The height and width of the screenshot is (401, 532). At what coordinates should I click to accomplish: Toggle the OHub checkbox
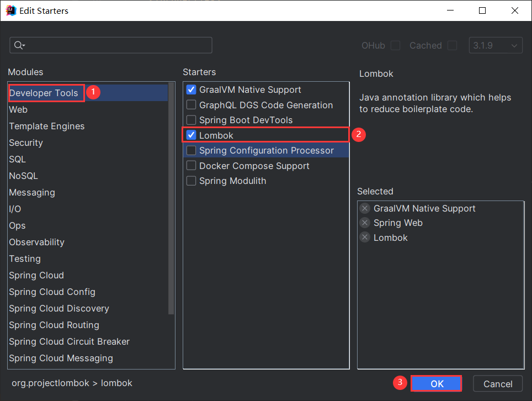click(x=395, y=45)
